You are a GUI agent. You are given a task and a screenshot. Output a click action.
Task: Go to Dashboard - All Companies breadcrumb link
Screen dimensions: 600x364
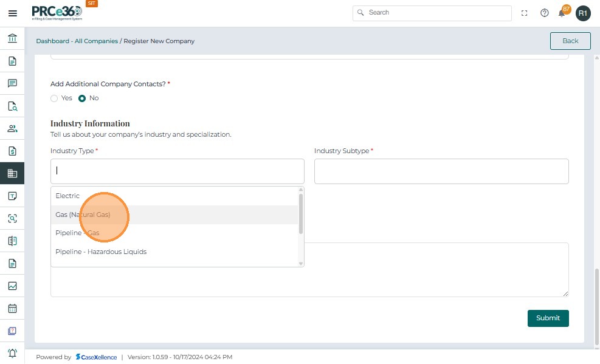click(x=77, y=41)
